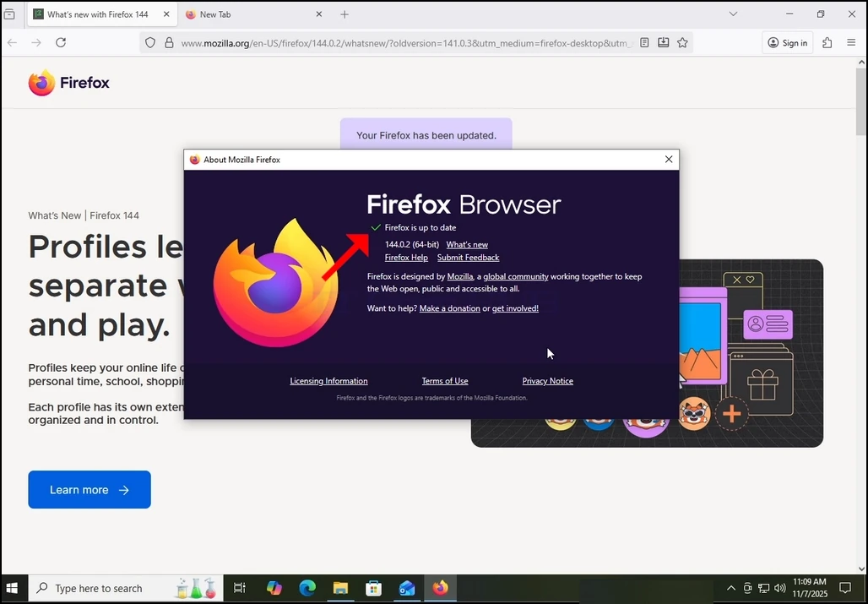This screenshot has height=604, width=868.
Task: Click the "Your Firefox has been updated." banner
Action: [x=426, y=134]
